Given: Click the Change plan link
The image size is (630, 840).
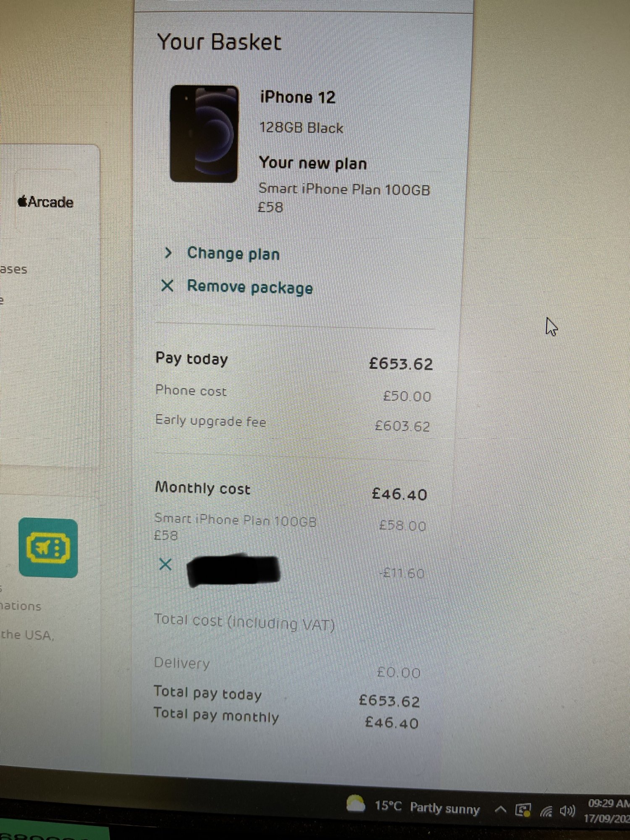Looking at the screenshot, I should [x=233, y=254].
